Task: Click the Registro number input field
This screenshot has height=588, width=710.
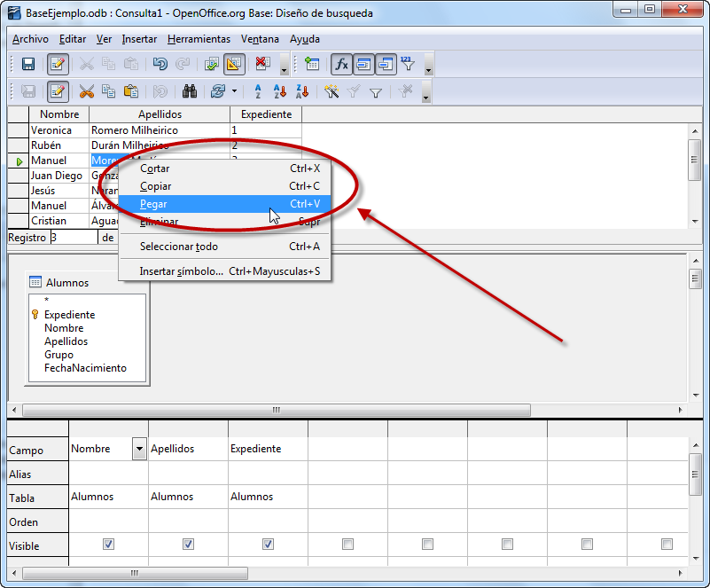Action: pos(74,238)
